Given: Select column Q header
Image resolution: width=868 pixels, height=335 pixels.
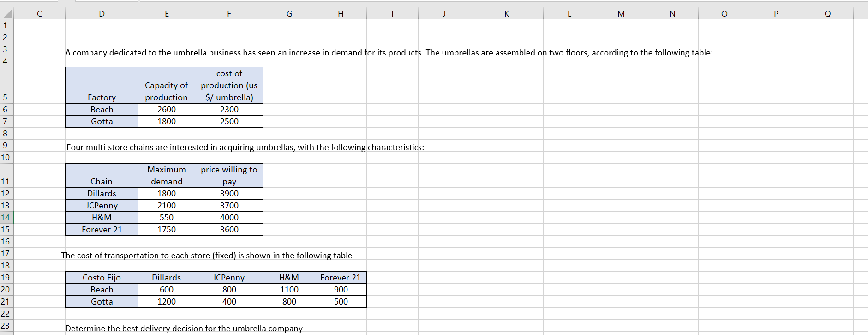Looking at the screenshot, I should click(x=828, y=14).
